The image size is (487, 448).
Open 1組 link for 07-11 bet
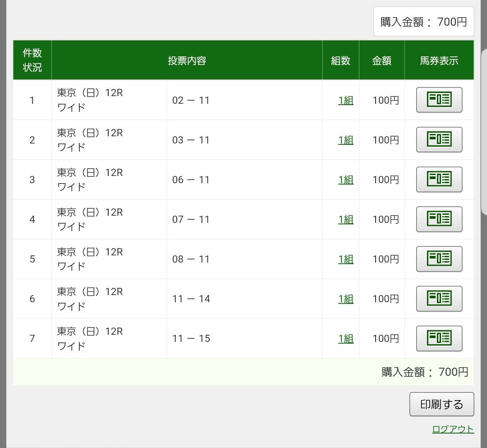pos(345,219)
